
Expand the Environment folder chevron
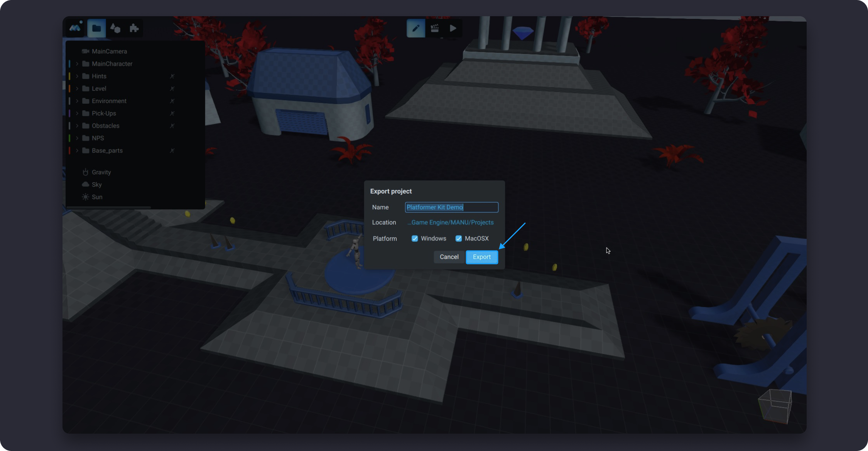click(77, 101)
